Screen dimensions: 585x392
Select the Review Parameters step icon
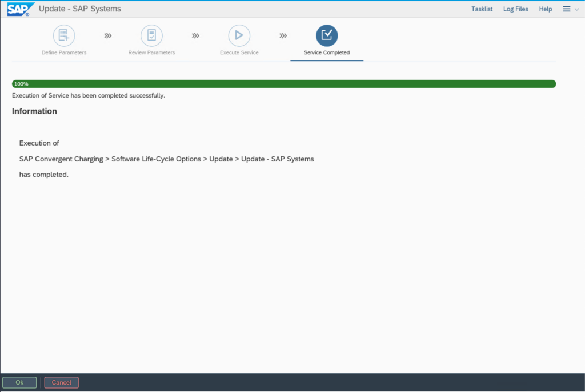click(x=151, y=35)
